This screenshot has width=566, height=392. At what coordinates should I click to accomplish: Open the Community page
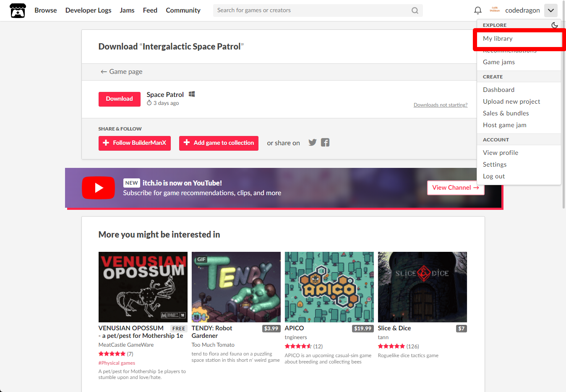pyautogui.click(x=183, y=10)
